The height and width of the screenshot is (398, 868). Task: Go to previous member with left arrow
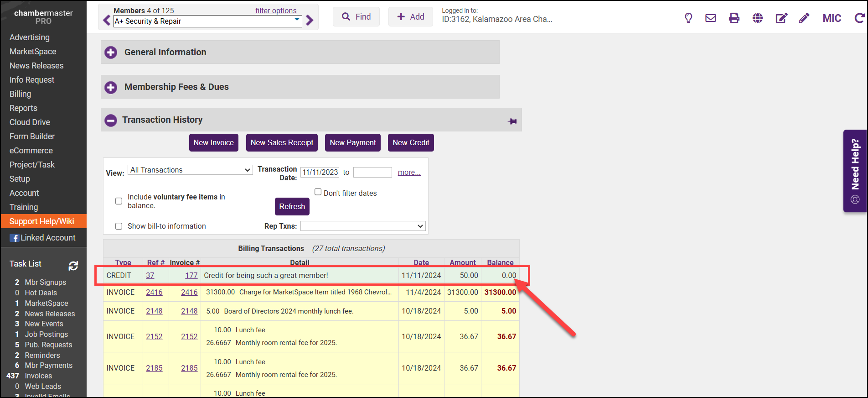pyautogui.click(x=107, y=21)
